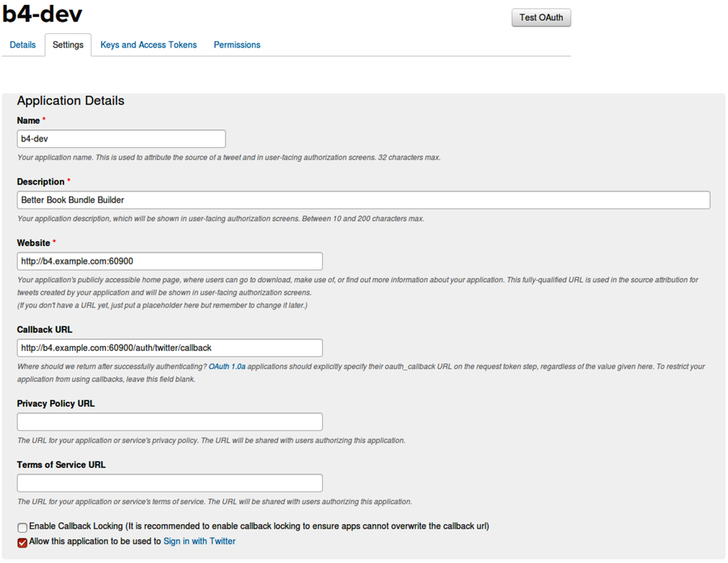This screenshot has width=728, height=563.
Task: Click inside the application Name field
Action: 121,138
